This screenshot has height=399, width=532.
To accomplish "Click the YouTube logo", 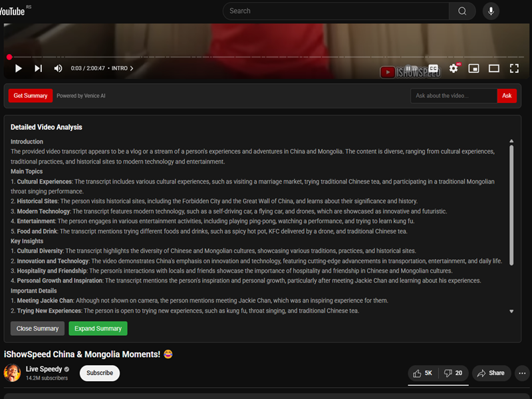I will [x=12, y=11].
